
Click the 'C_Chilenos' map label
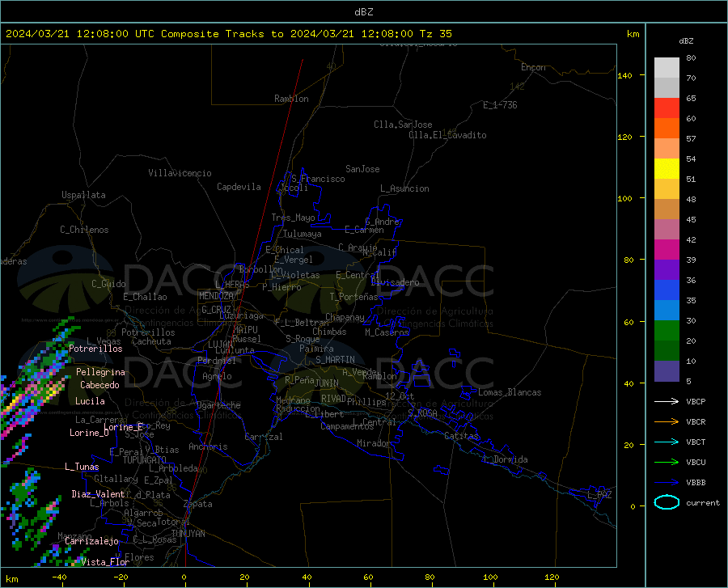[x=84, y=230]
